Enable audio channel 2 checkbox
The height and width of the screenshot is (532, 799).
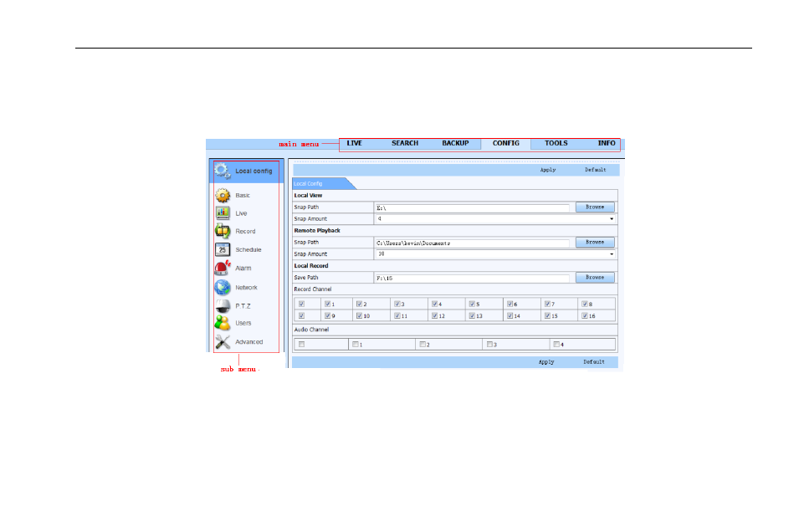click(x=423, y=344)
